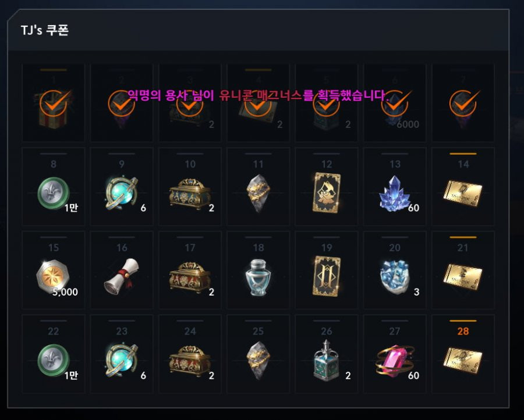The image size is (524, 420).
Task: Choose the day 27 pink gem reward
Action: pyautogui.click(x=395, y=354)
